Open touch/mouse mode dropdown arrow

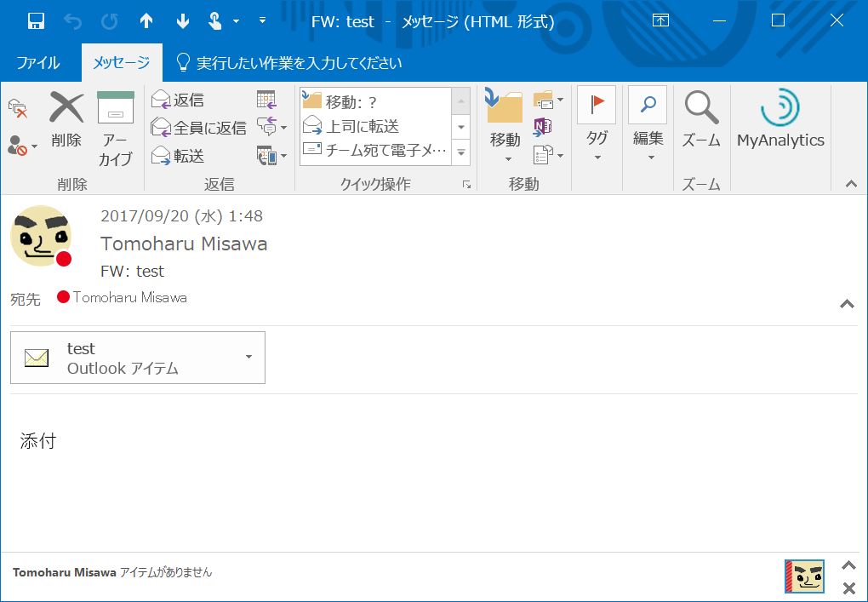coord(237,21)
